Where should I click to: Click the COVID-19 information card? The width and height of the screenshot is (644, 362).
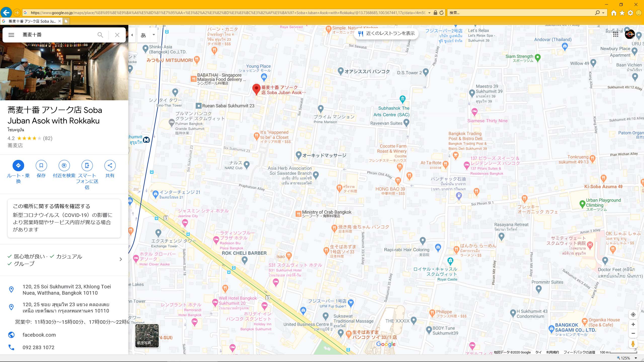[64, 218]
